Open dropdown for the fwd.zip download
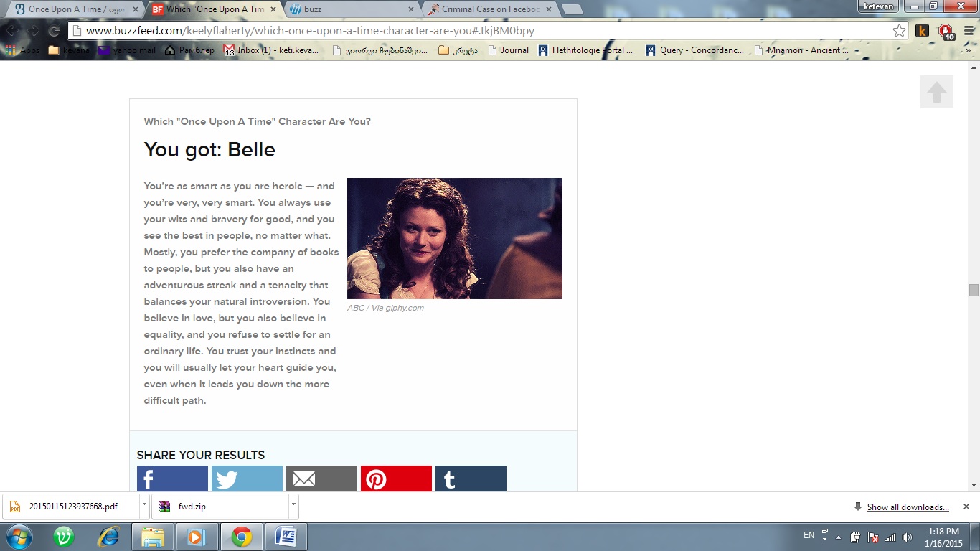Image resolution: width=980 pixels, height=551 pixels. click(x=293, y=506)
